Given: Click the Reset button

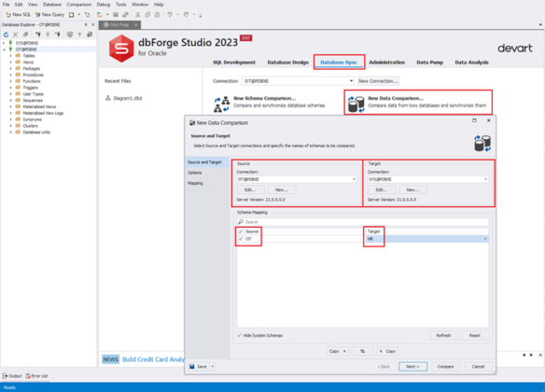Looking at the screenshot, I should tap(475, 335).
